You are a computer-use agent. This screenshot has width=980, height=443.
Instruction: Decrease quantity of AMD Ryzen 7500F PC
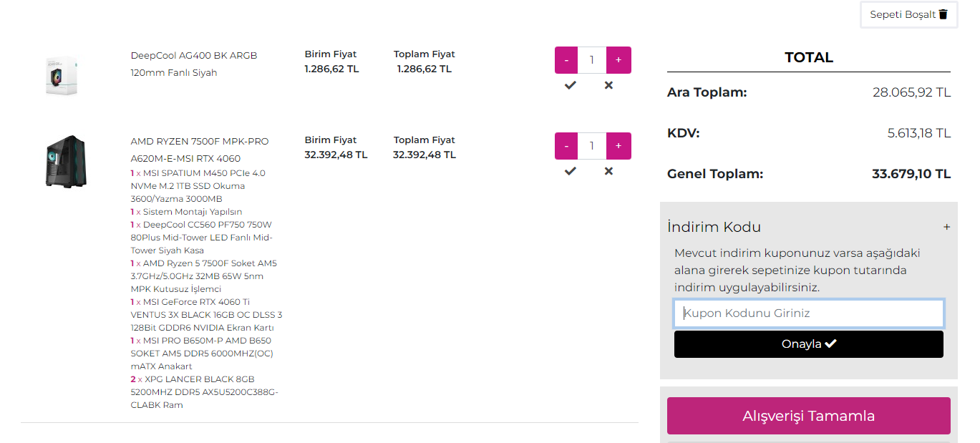566,146
